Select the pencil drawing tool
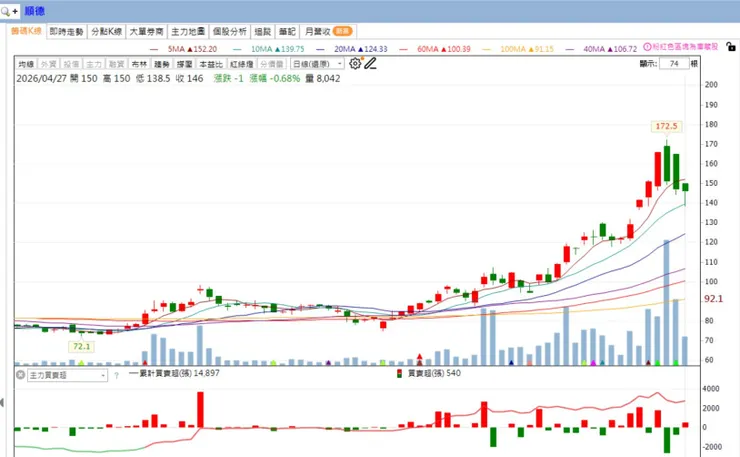 tap(370, 63)
